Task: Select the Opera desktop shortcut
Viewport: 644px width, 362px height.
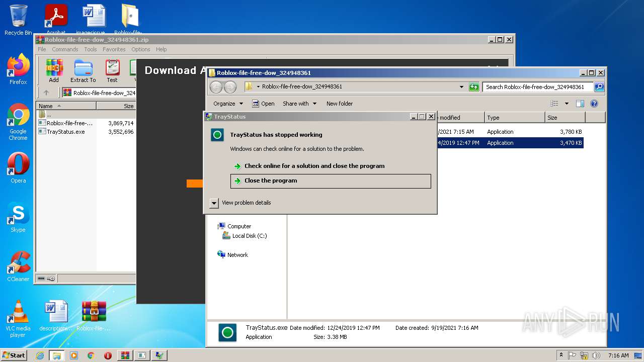Action: [x=18, y=168]
